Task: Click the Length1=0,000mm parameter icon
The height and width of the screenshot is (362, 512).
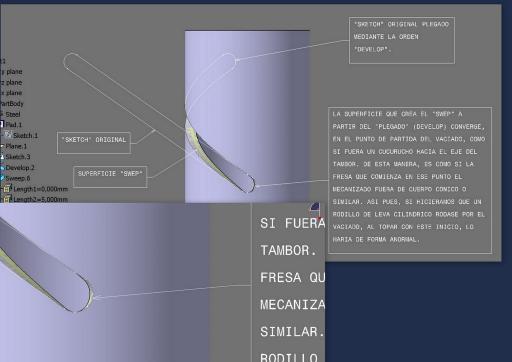Action: [7, 189]
